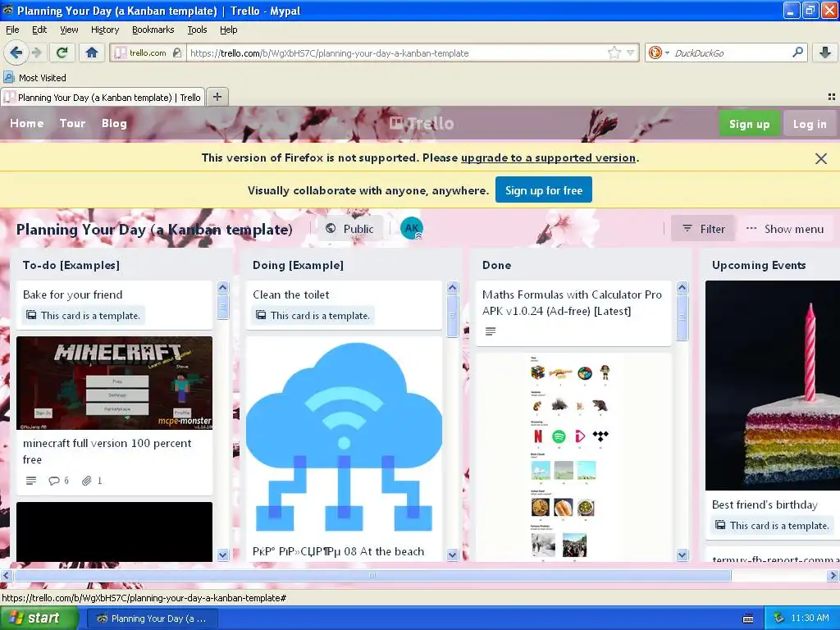The width and height of the screenshot is (840, 630).
Task: Click the padlock site identity icon
Action: (x=177, y=52)
